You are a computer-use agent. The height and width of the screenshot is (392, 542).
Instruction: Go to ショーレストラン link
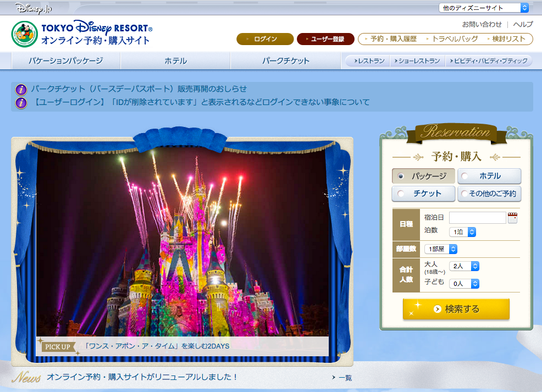point(417,61)
